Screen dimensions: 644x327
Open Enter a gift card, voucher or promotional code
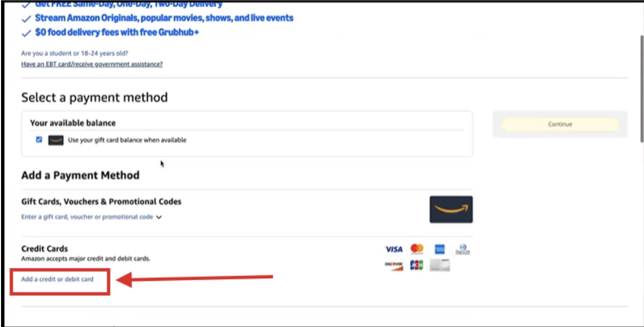87,217
